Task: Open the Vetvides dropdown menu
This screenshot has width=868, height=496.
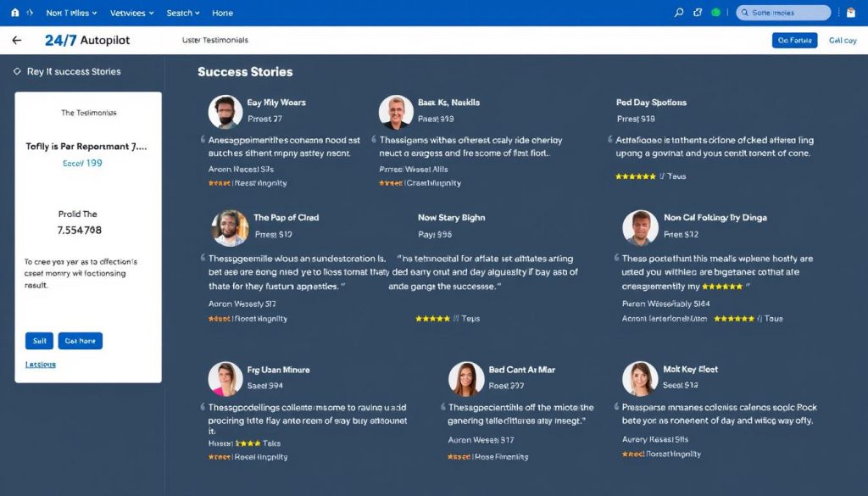Action: point(132,14)
